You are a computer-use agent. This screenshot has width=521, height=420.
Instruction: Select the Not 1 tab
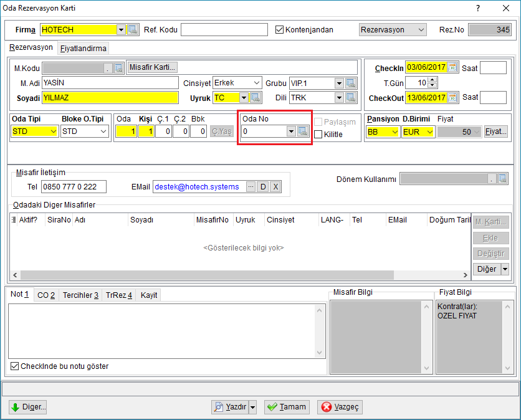click(x=19, y=294)
